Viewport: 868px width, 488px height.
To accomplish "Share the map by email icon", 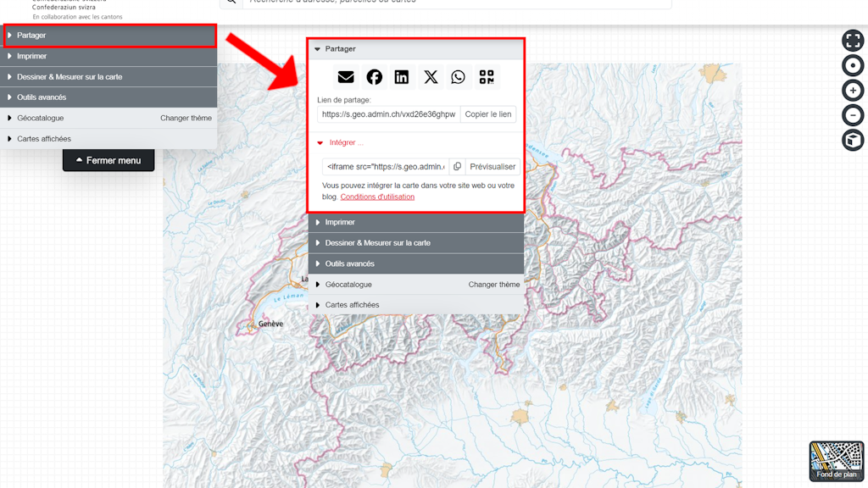I will pyautogui.click(x=346, y=77).
